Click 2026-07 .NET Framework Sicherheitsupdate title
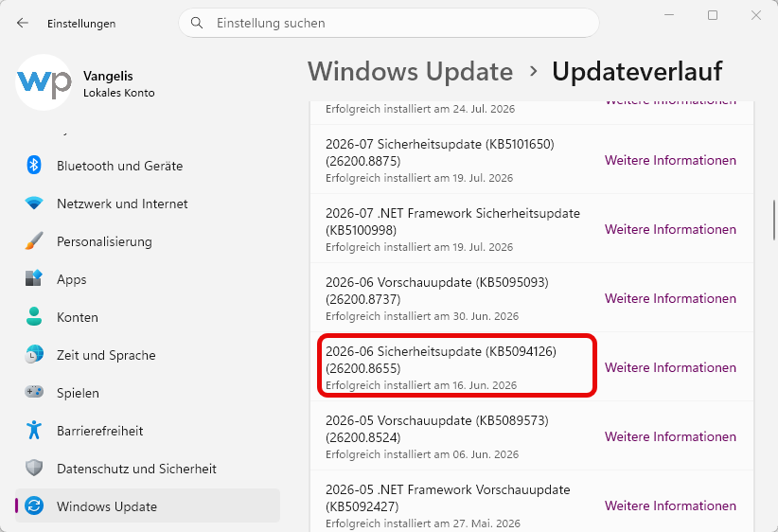 [x=452, y=222]
